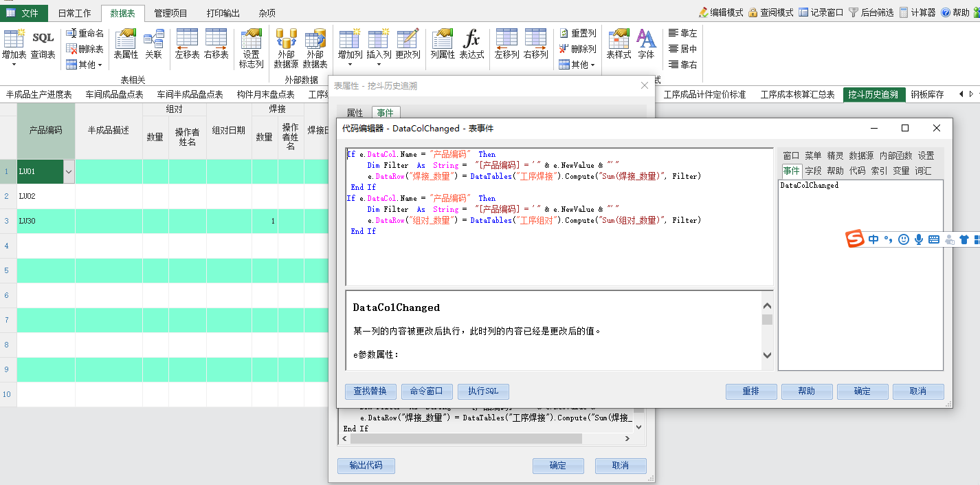Launch the 计算器
The width and height of the screenshot is (980, 485).
pos(917,12)
